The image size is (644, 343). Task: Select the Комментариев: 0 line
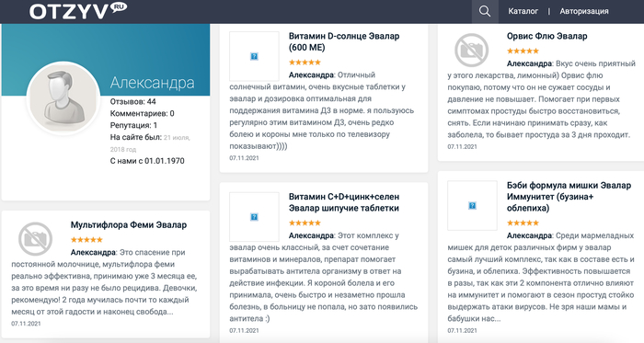pos(142,113)
